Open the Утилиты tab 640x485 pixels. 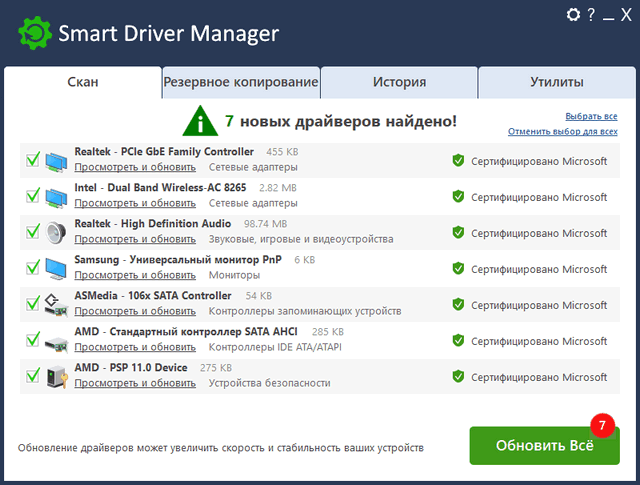tap(555, 83)
